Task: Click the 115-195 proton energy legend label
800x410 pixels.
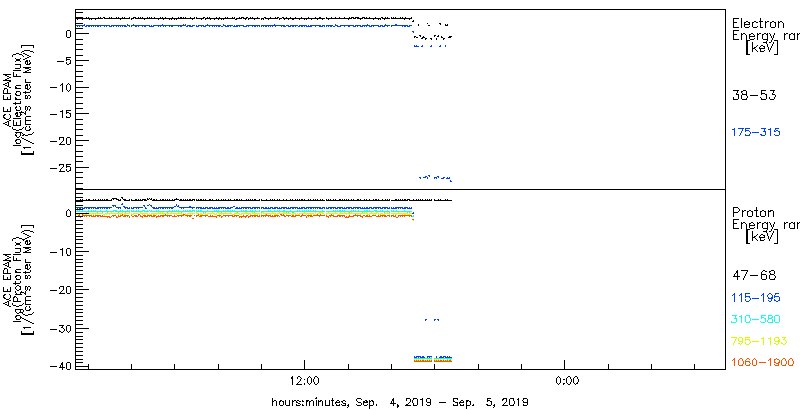Action: click(x=756, y=298)
